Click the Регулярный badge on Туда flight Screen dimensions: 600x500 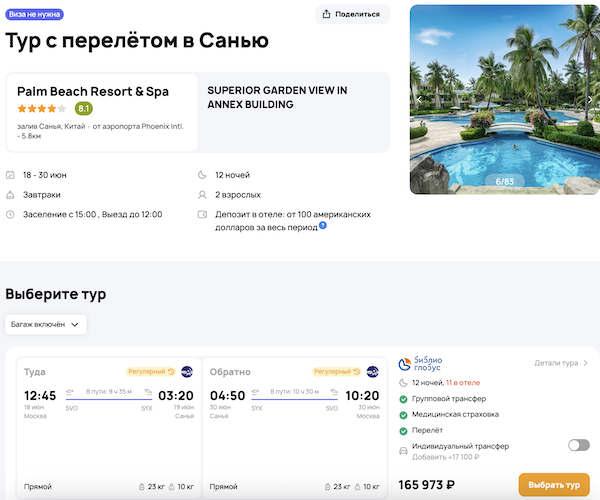pos(151,371)
